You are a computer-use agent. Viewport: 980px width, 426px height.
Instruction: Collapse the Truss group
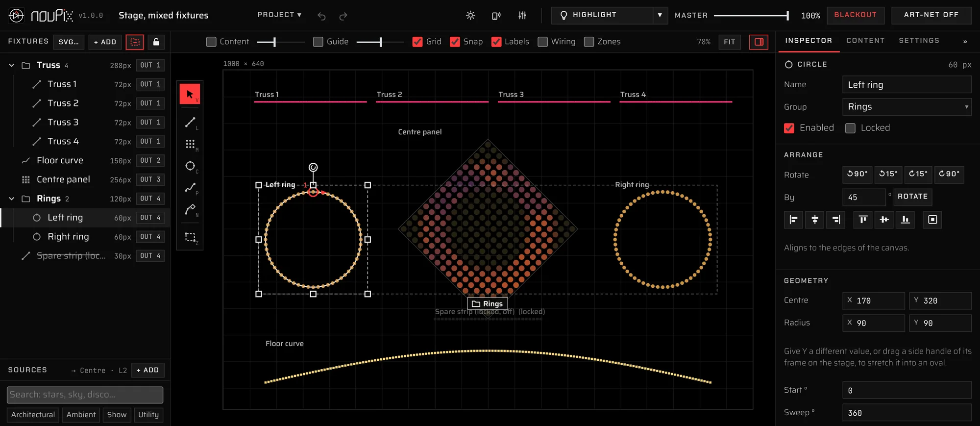12,65
